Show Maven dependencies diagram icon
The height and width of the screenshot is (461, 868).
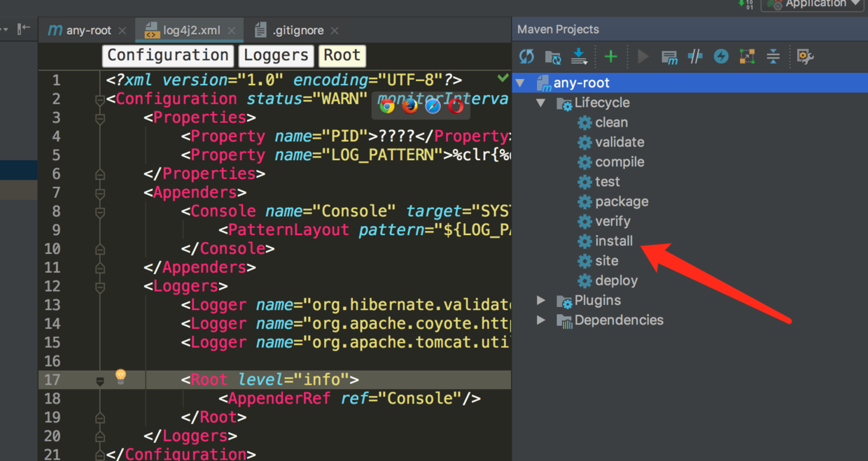click(x=747, y=57)
